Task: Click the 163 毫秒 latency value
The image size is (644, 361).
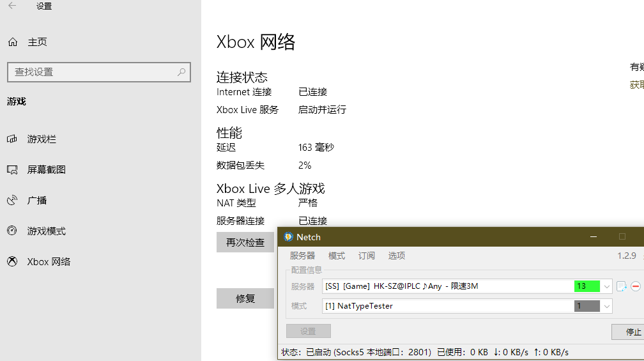Action: pos(316,148)
